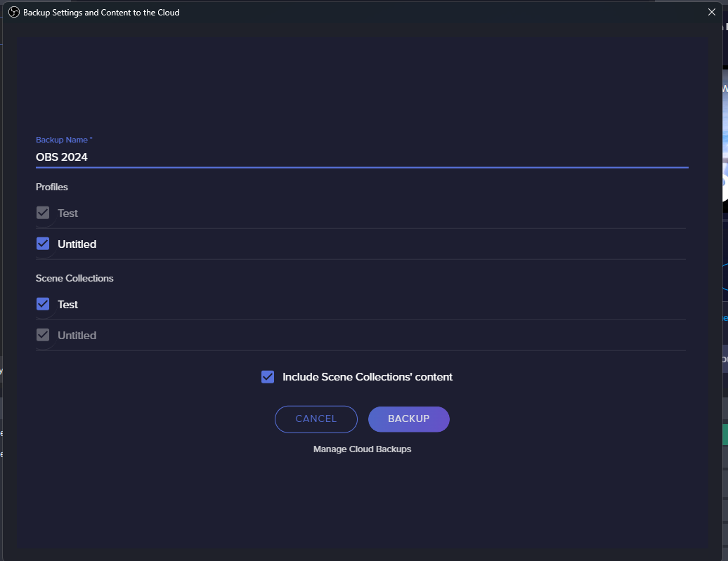Open Manage Cloud Backups link
This screenshot has width=728, height=561.
362,449
